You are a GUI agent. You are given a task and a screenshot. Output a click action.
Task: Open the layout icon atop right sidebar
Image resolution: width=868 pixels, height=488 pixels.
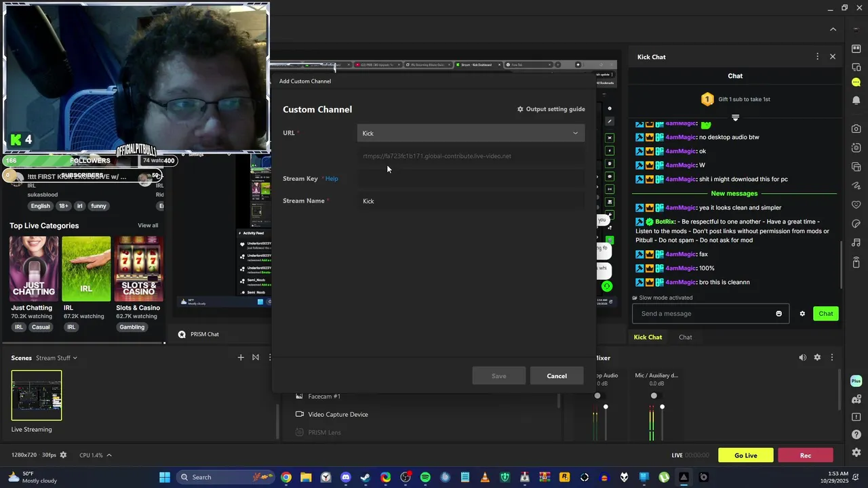click(856, 49)
